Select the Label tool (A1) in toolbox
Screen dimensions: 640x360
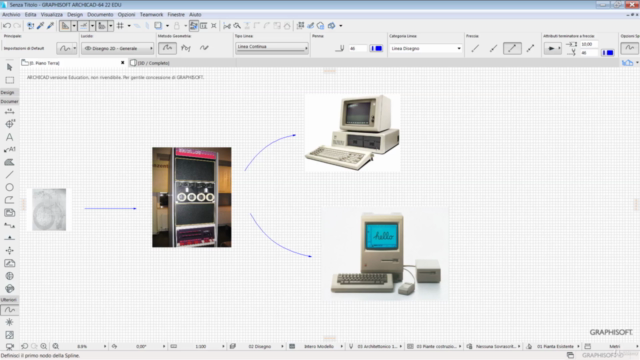[9, 149]
